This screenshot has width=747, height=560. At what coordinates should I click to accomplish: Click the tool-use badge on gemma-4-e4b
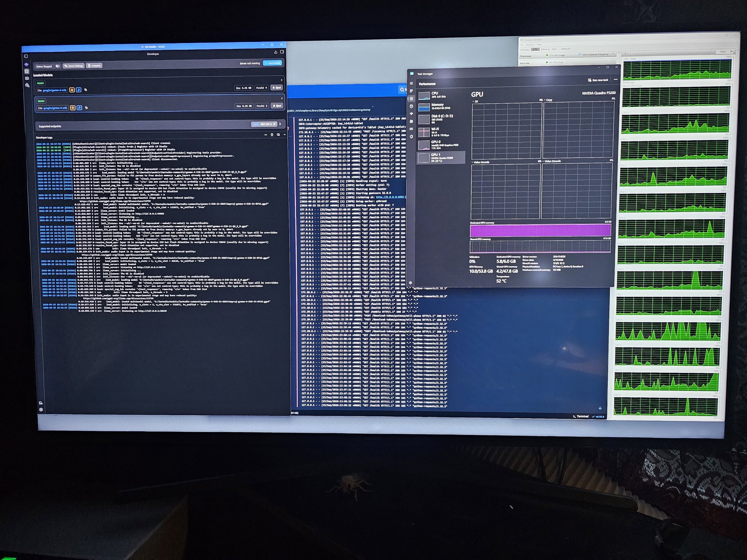coord(79,108)
